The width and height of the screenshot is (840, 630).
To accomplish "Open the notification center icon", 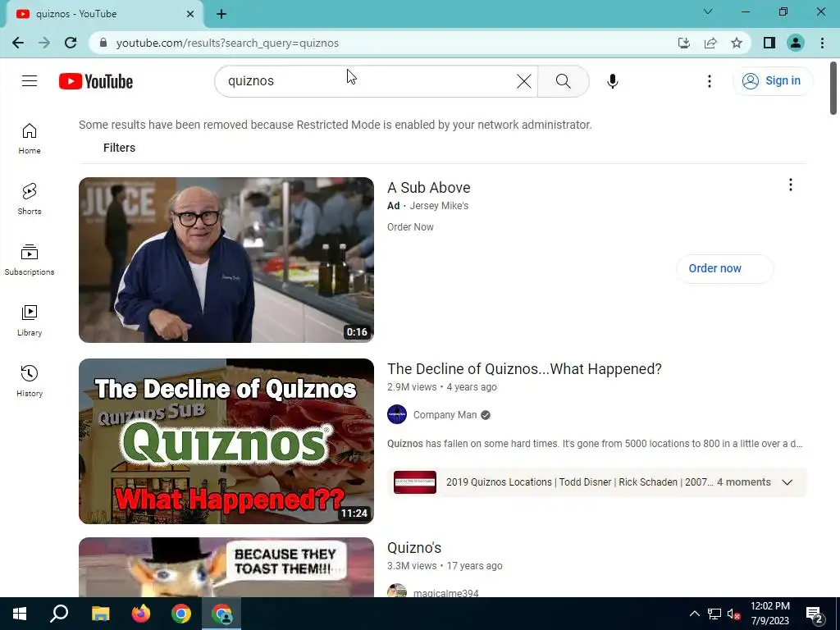I will pyautogui.click(x=815, y=614).
